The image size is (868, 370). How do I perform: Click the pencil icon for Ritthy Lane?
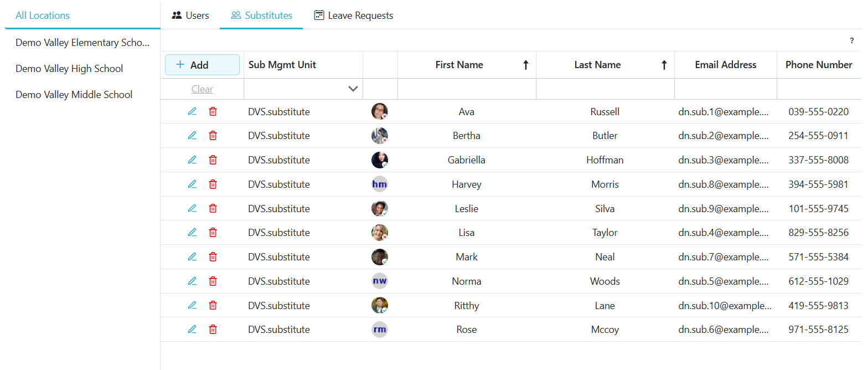coord(192,305)
